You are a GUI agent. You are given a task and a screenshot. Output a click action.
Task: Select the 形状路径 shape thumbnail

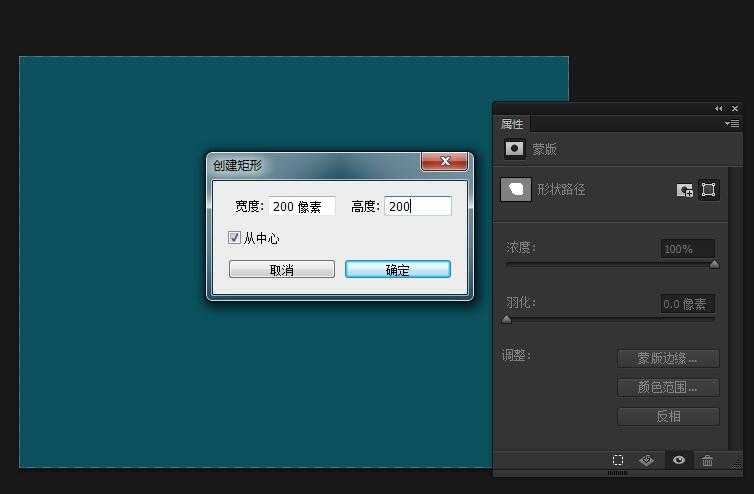click(x=516, y=189)
